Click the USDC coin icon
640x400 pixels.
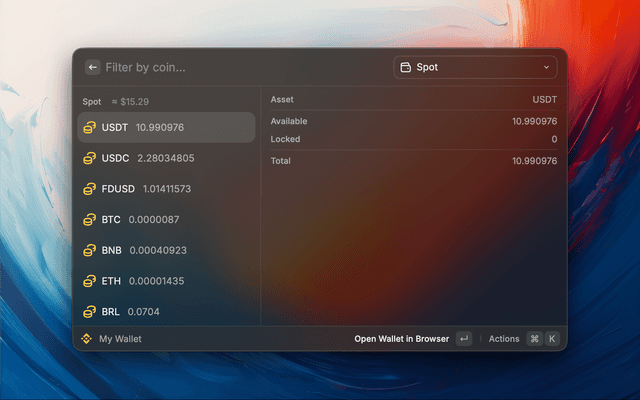pyautogui.click(x=90, y=158)
